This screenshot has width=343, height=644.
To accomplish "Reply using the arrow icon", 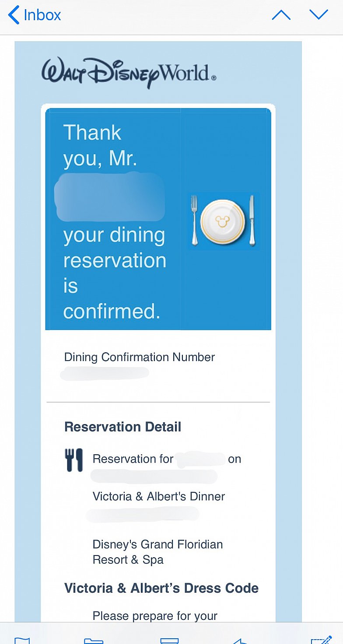I will click(241, 640).
